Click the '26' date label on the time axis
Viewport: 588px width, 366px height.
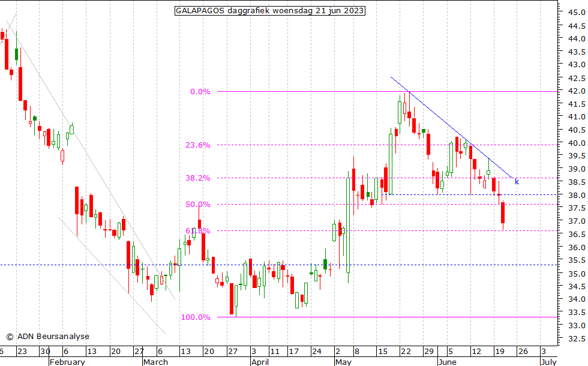(x=523, y=352)
